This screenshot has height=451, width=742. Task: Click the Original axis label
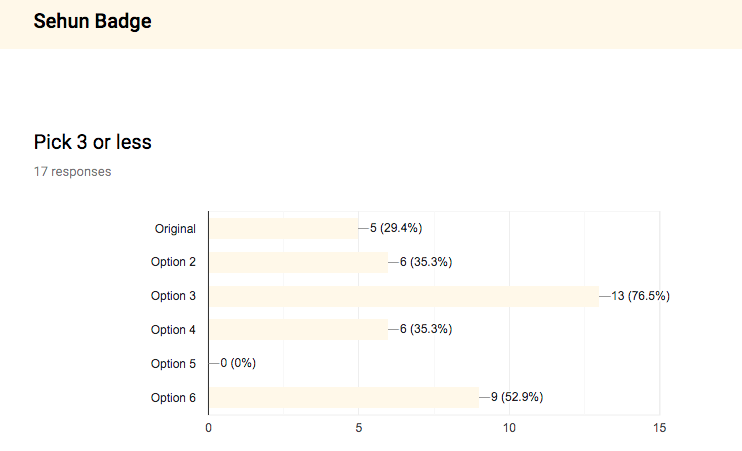pyautogui.click(x=175, y=229)
